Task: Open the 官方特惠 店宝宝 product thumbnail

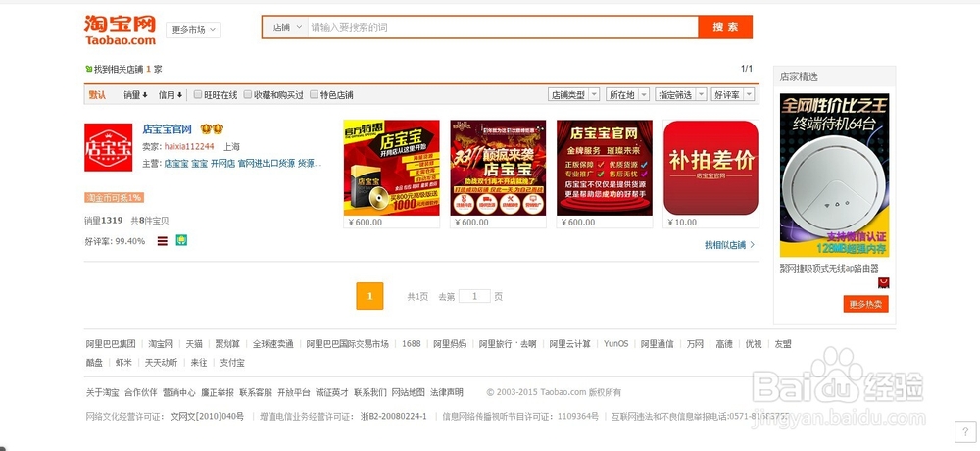Action: pos(391,168)
